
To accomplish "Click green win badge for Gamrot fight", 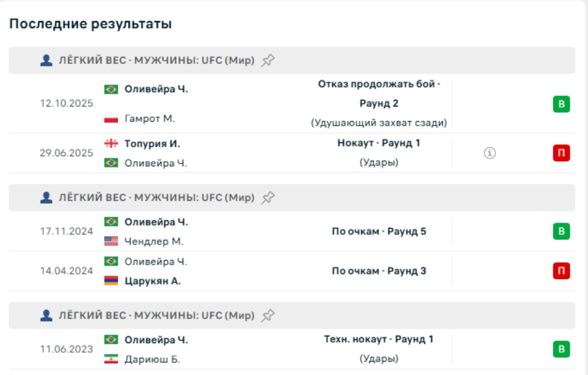I will point(561,104).
